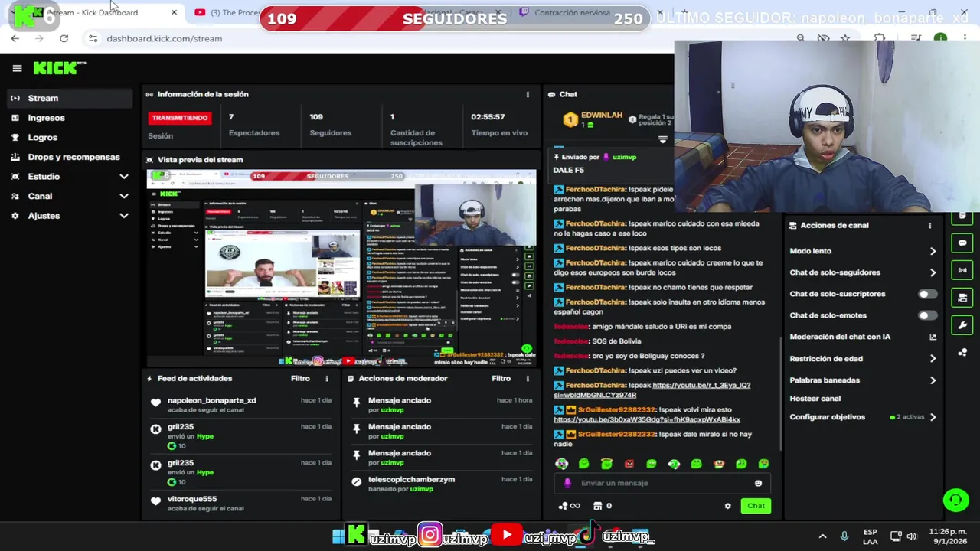Filter the Acciones de moderador list
Screen dimensions: 980x551
click(501, 378)
